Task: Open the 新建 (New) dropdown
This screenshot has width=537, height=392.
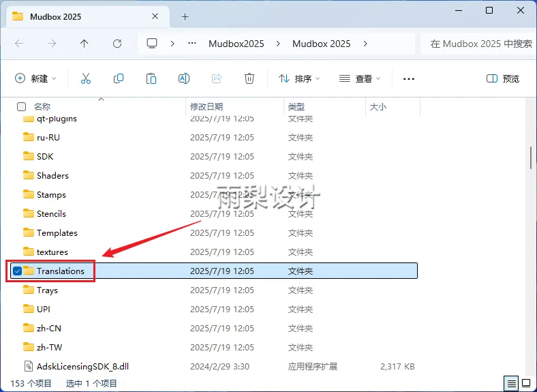Action: click(35, 78)
